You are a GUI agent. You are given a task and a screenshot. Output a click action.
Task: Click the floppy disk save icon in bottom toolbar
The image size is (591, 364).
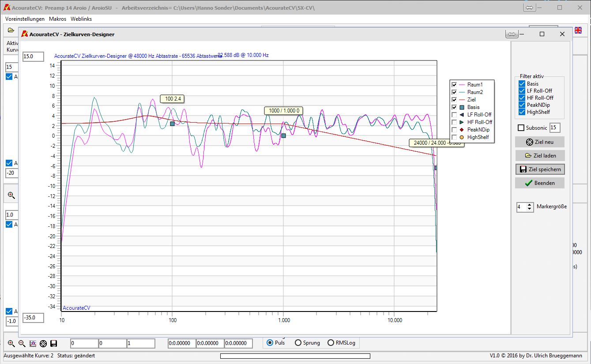pos(54,343)
